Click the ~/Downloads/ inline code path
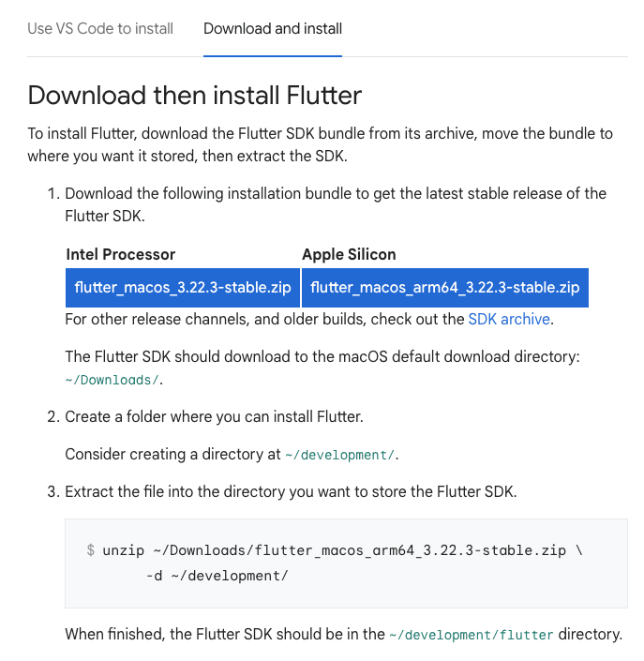The height and width of the screenshot is (661, 644). pos(112,380)
